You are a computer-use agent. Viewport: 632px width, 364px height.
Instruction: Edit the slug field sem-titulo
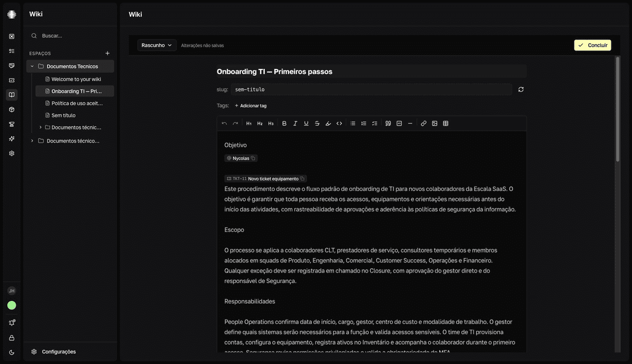371,89
